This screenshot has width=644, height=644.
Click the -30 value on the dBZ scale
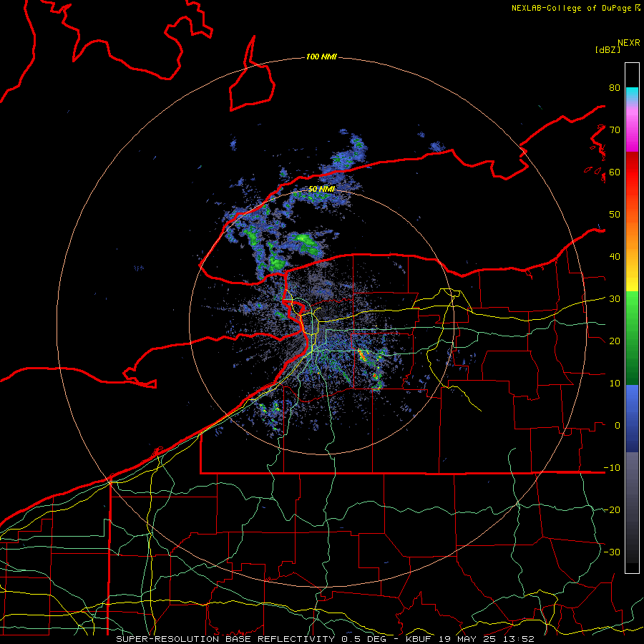612,552
